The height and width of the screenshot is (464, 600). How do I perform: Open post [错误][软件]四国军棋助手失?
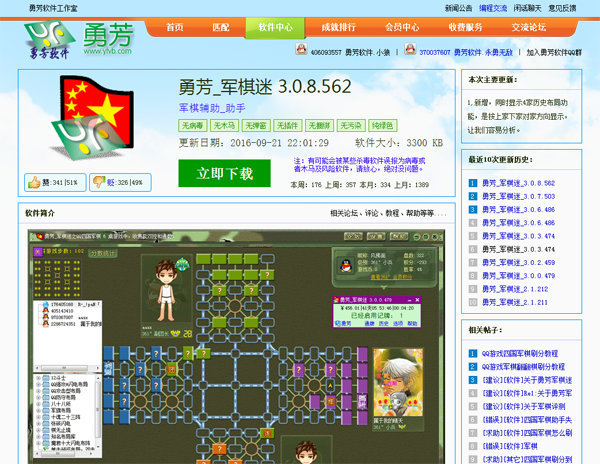click(527, 420)
